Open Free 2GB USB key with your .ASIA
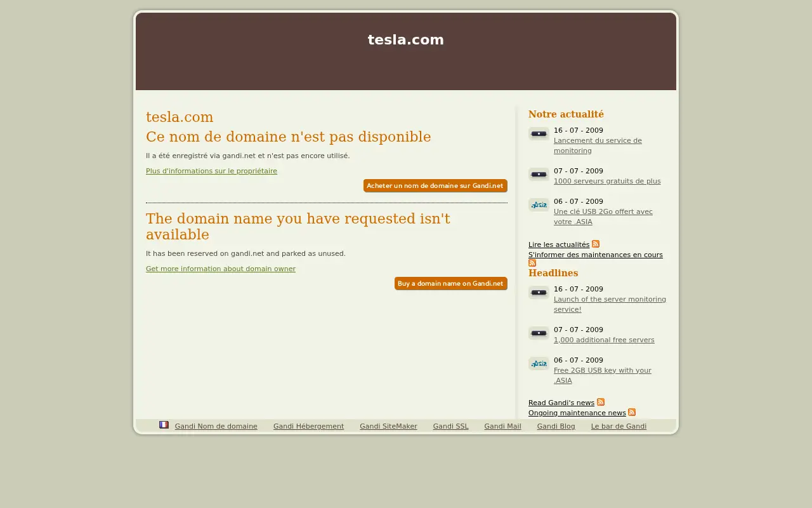Image resolution: width=812 pixels, height=508 pixels. pyautogui.click(x=603, y=375)
